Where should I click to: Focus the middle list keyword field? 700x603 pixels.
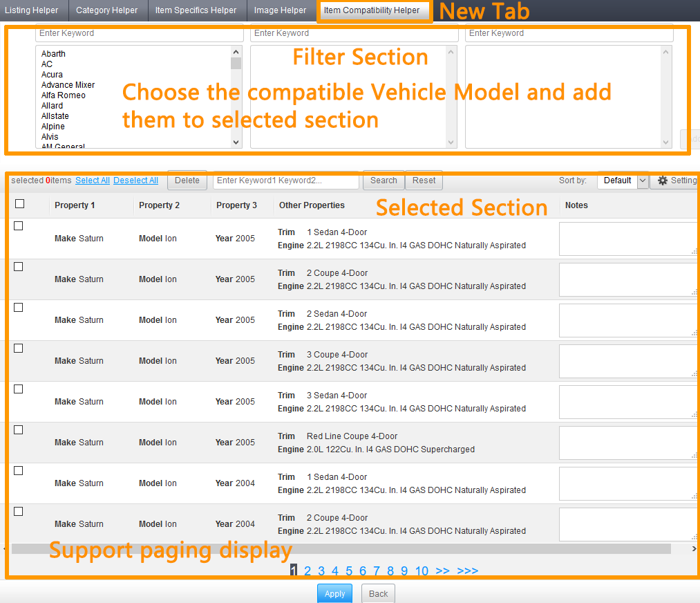click(354, 33)
